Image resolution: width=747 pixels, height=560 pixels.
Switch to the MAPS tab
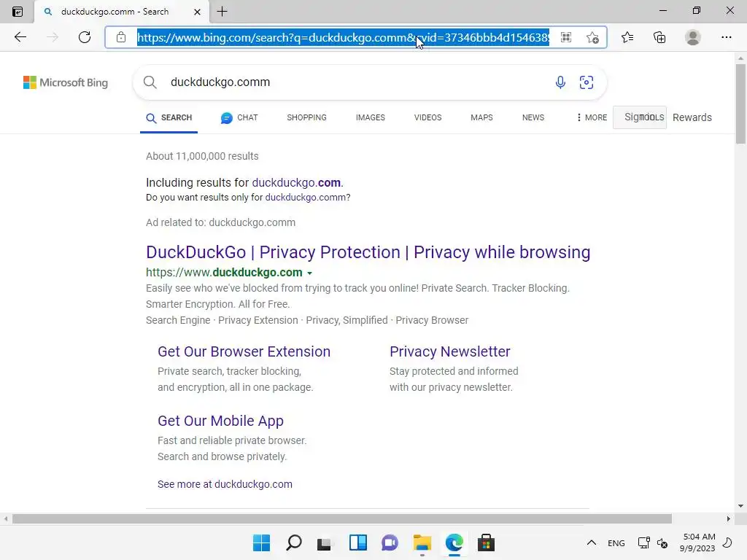(x=481, y=117)
